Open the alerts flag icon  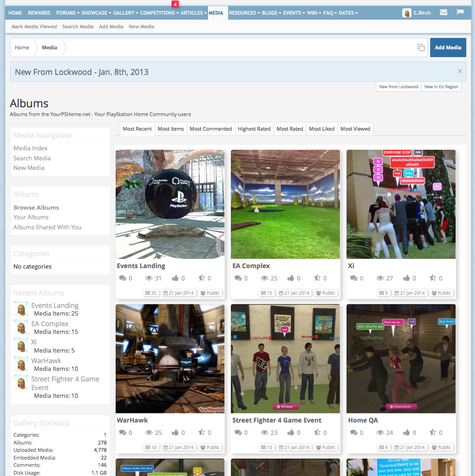[460, 12]
